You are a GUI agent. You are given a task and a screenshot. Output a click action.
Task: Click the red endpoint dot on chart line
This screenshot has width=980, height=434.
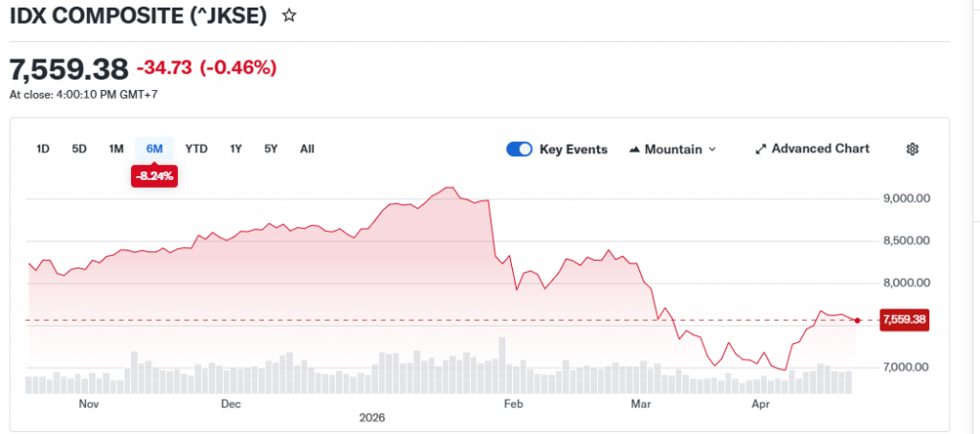857,320
